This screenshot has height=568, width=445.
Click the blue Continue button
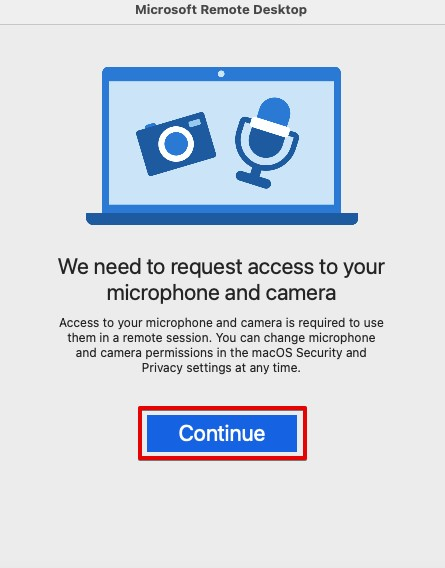(x=222, y=433)
